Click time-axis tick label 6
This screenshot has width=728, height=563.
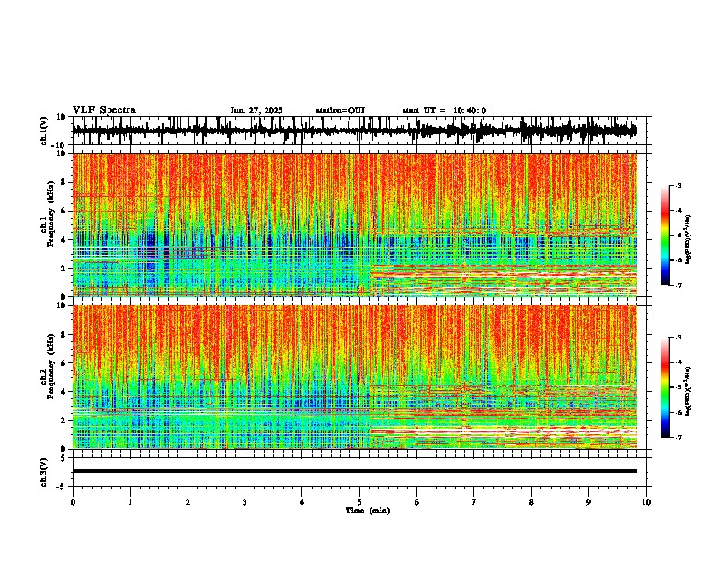coord(417,502)
